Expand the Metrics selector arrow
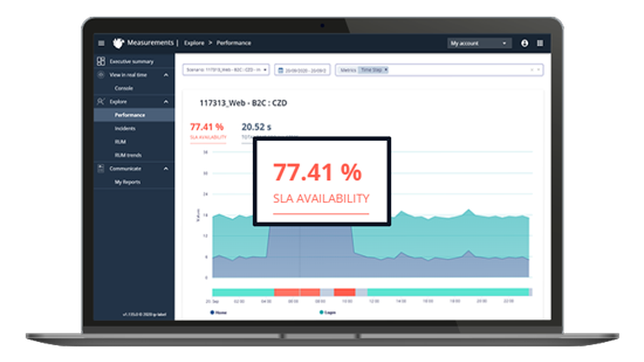Image resolution: width=644 pixels, height=362 pixels. [538, 70]
